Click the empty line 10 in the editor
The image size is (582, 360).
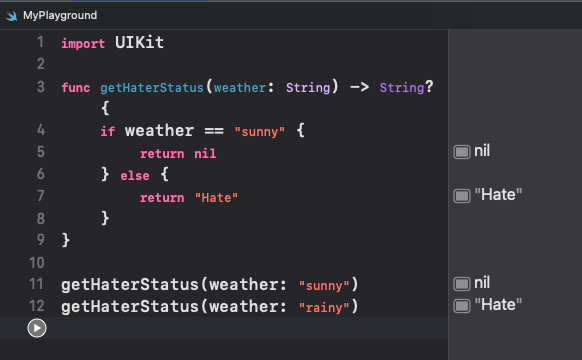(254, 263)
